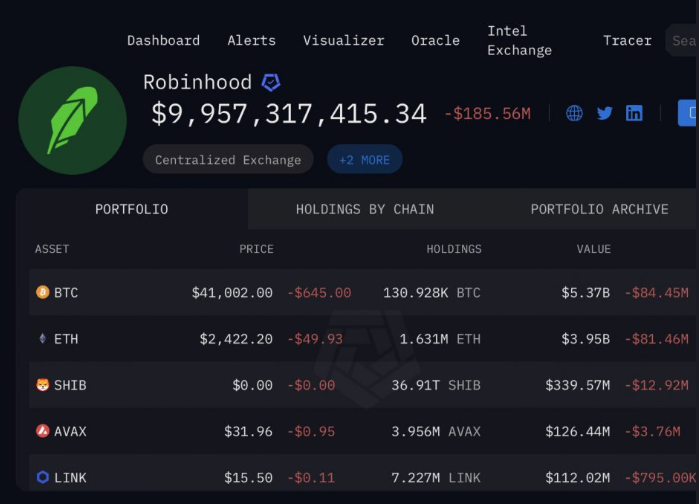The height and width of the screenshot is (504, 699).
Task: Switch to Holdings By Chain tab
Action: pos(365,209)
